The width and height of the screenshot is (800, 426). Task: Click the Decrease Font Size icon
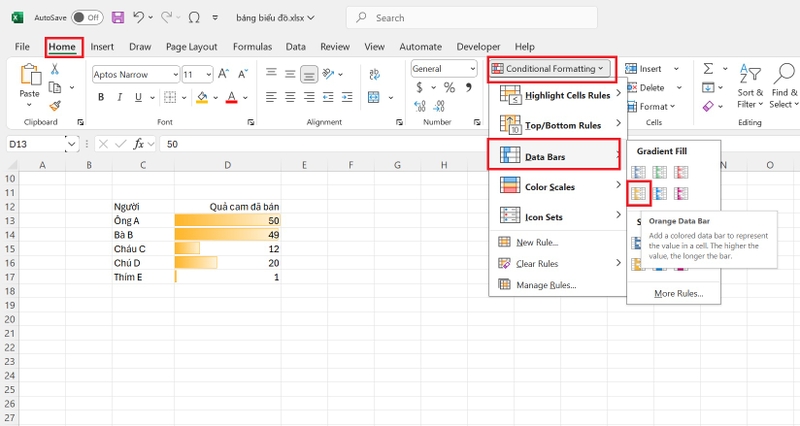pyautogui.click(x=243, y=74)
